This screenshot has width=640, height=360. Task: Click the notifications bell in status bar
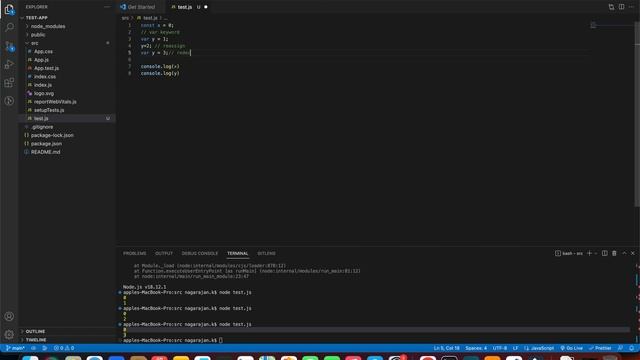(631, 348)
